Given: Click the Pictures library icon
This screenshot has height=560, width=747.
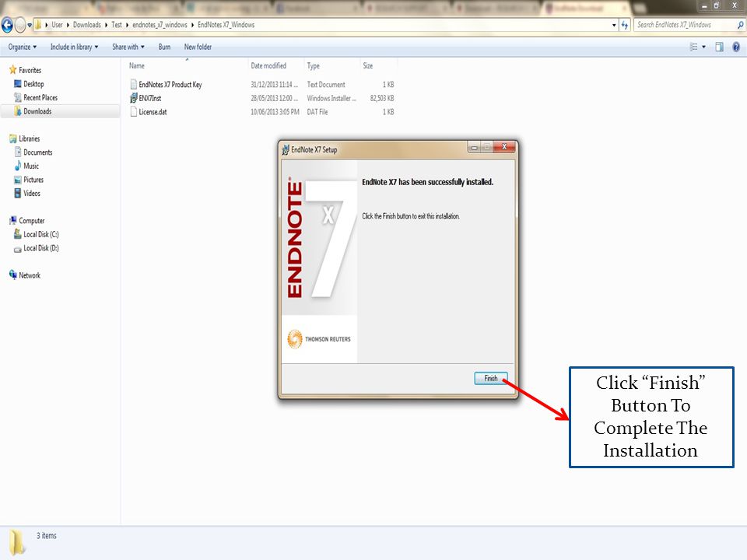Looking at the screenshot, I should 18,180.
